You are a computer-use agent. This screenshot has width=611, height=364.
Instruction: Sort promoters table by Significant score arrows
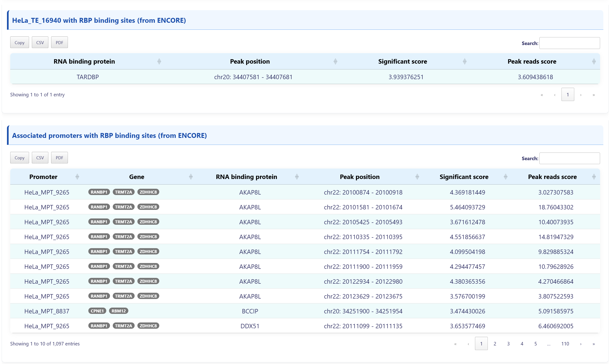(505, 177)
